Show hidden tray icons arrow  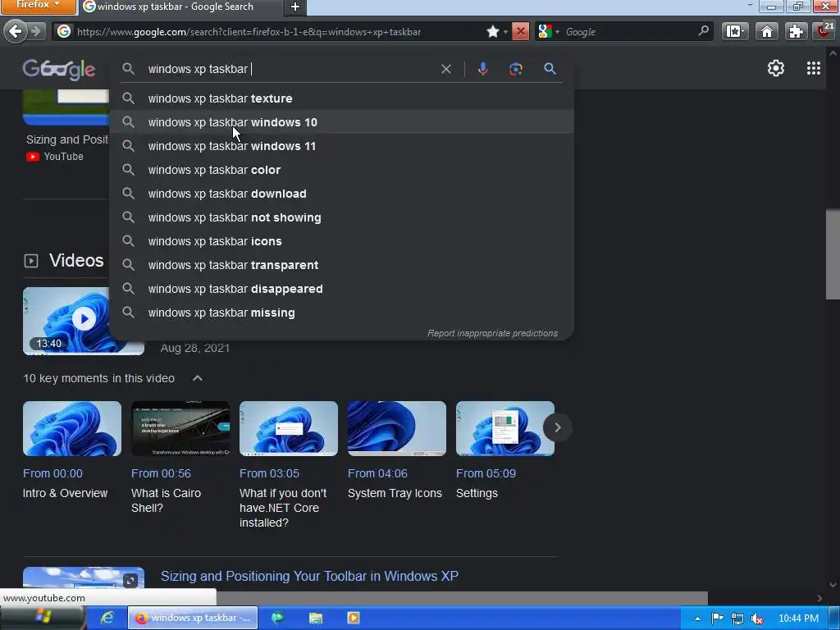697,619
